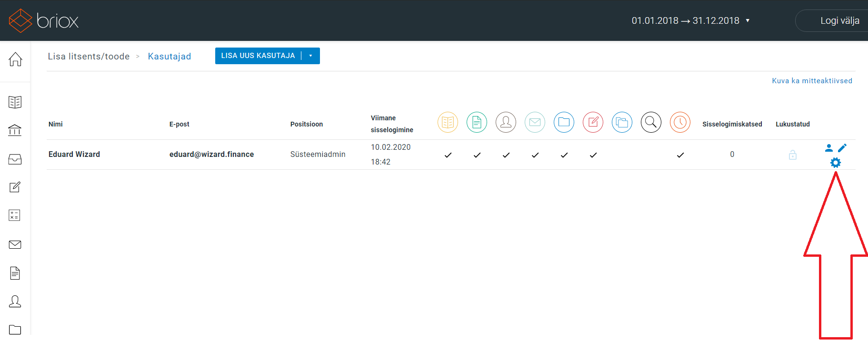
Task: Open the bank building icon in sidebar
Action: tap(15, 130)
